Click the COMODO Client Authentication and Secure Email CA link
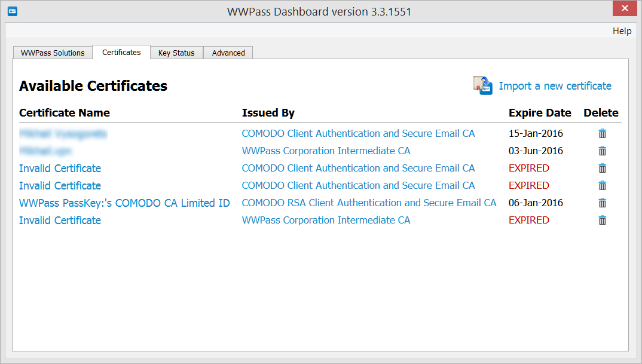This screenshot has height=364, width=642. click(x=359, y=133)
